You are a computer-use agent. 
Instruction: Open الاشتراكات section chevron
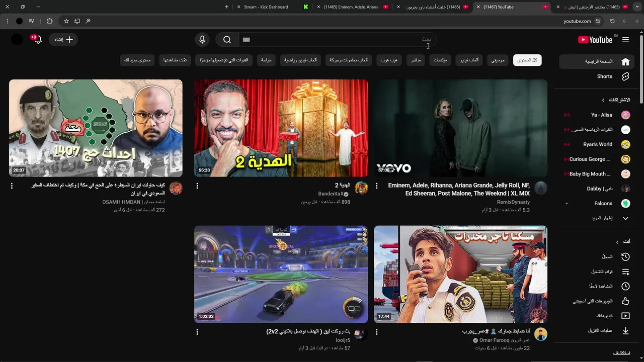603,100
